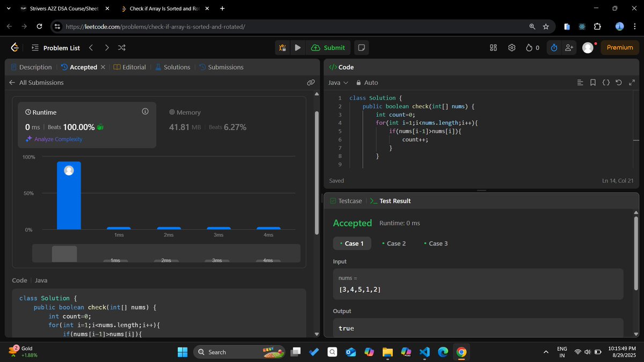This screenshot has height=362, width=644.
Task: Click the Premium button
Action: tap(620, 48)
